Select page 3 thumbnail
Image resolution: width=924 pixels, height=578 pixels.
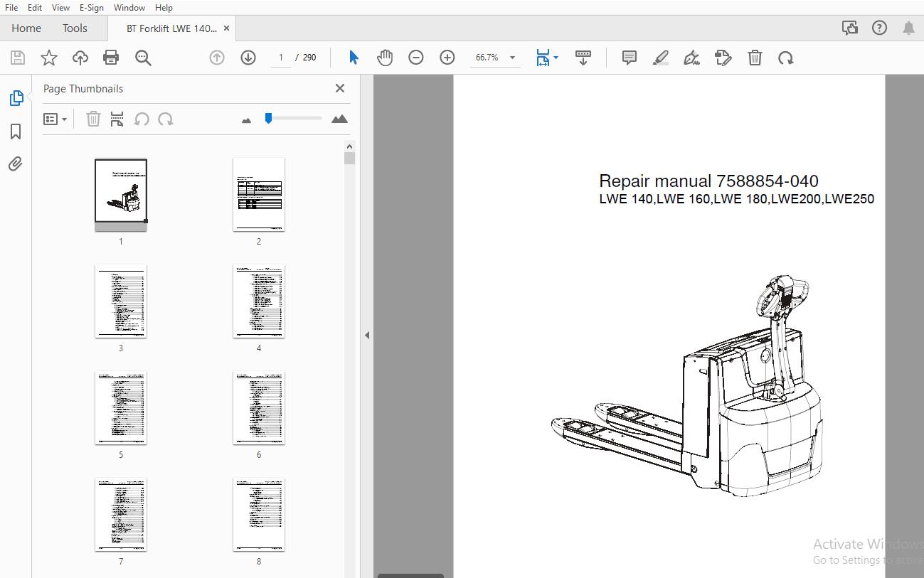coord(121,301)
